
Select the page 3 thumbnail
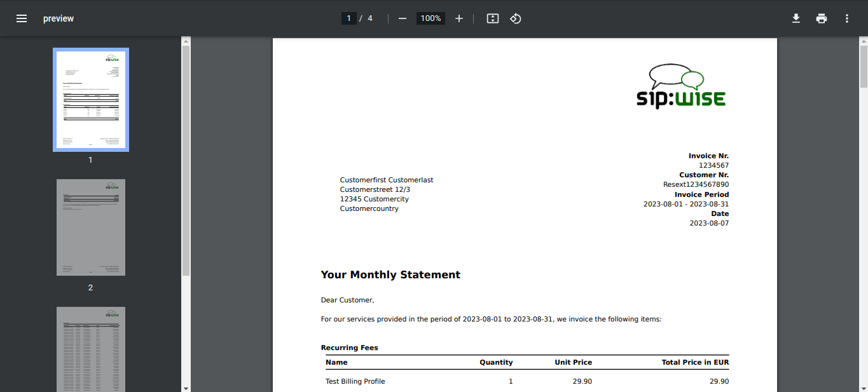(x=90, y=349)
